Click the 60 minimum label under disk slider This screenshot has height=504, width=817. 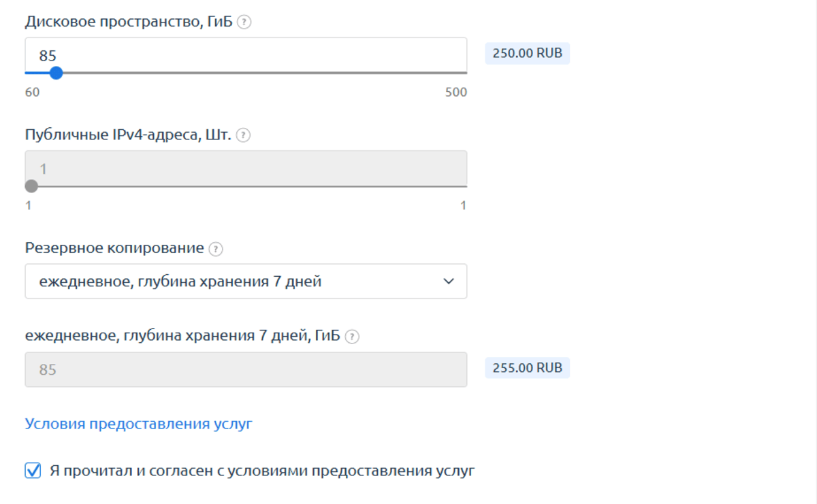33,93
